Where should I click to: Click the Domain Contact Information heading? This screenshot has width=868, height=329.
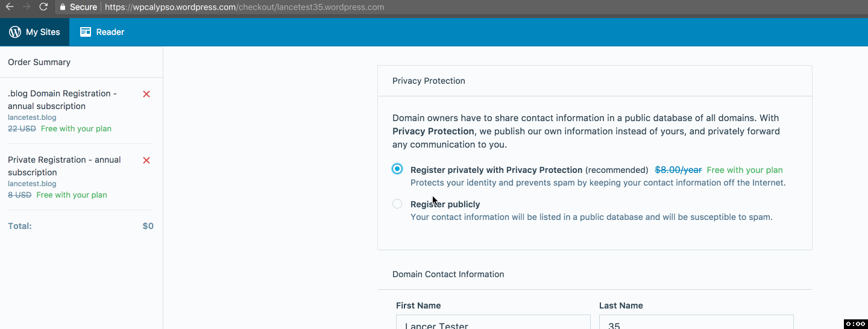(x=448, y=274)
